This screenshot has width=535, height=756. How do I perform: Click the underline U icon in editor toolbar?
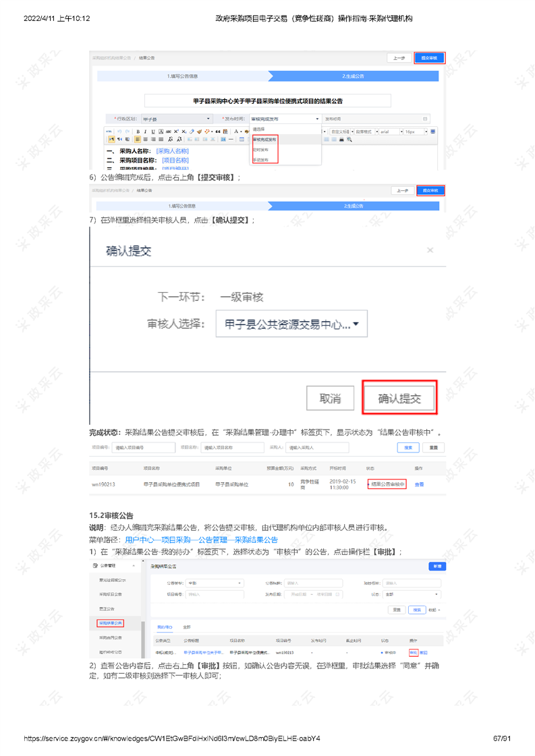[x=152, y=132]
